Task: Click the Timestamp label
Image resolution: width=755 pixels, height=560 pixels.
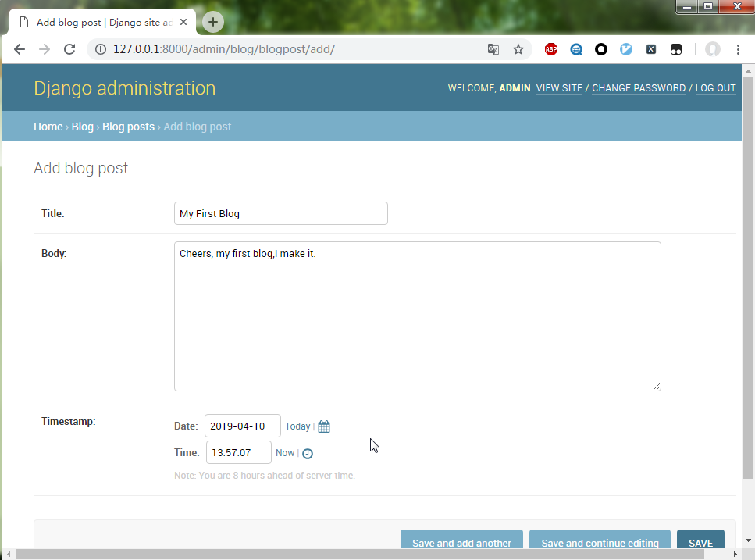Action: pyautogui.click(x=69, y=421)
